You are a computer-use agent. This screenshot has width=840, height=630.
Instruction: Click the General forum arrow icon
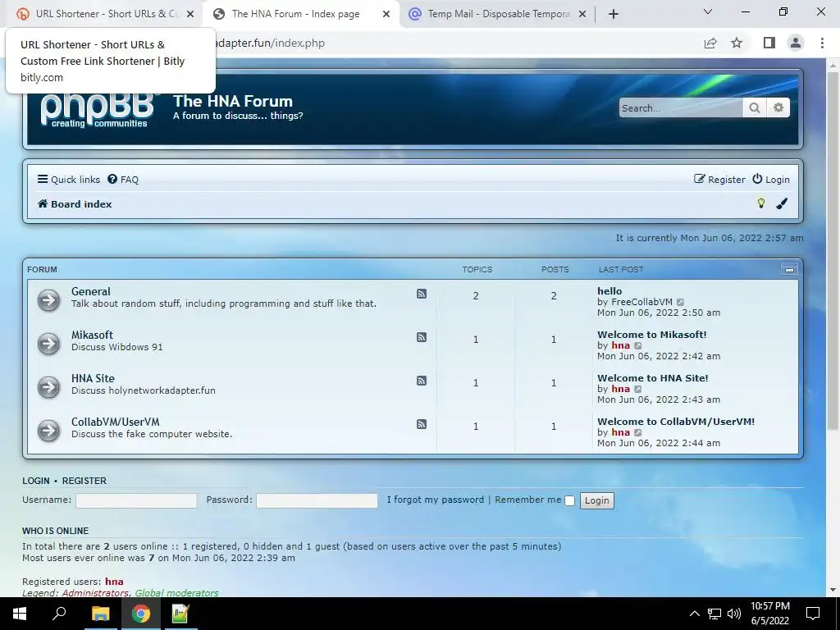[x=48, y=300]
